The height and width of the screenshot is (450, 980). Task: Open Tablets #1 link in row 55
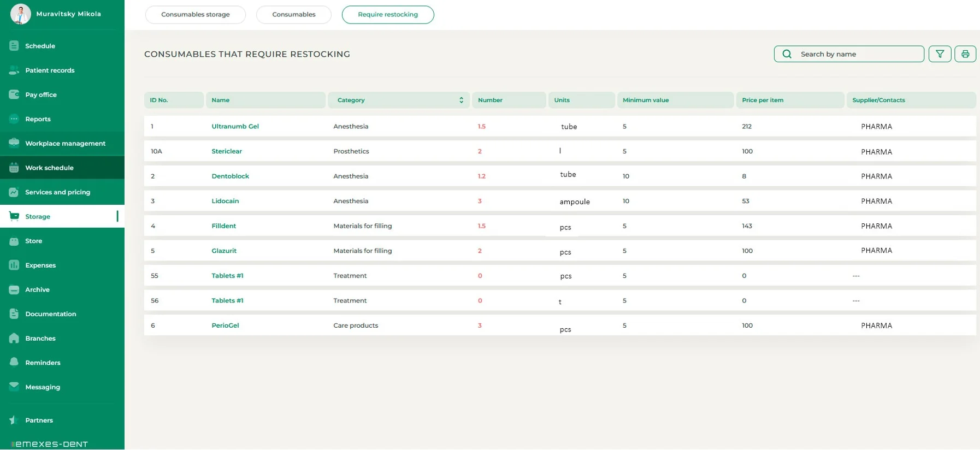(x=227, y=276)
